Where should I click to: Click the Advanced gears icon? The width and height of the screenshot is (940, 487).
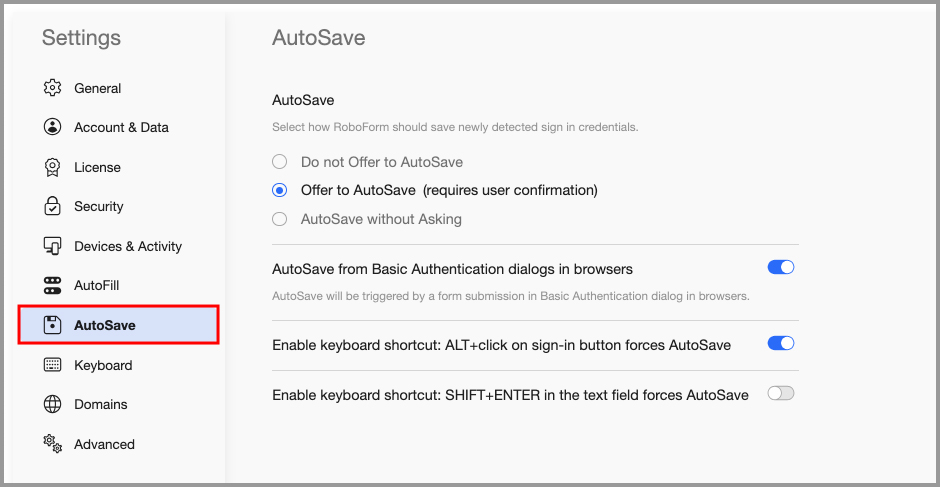53,443
